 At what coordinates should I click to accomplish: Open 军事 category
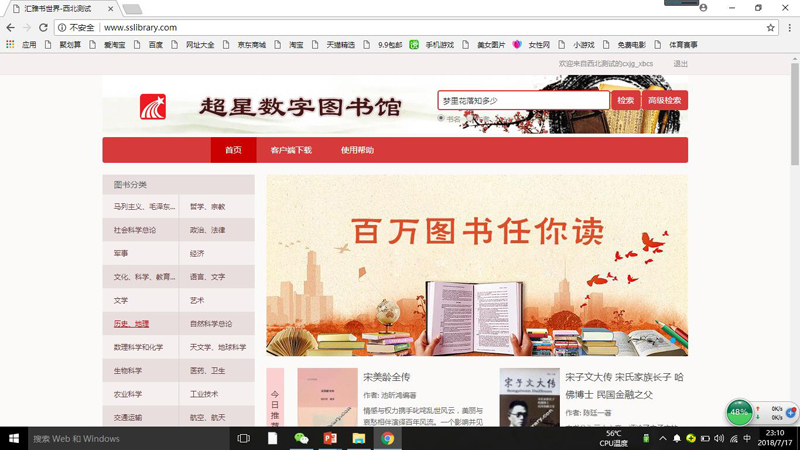tap(121, 254)
